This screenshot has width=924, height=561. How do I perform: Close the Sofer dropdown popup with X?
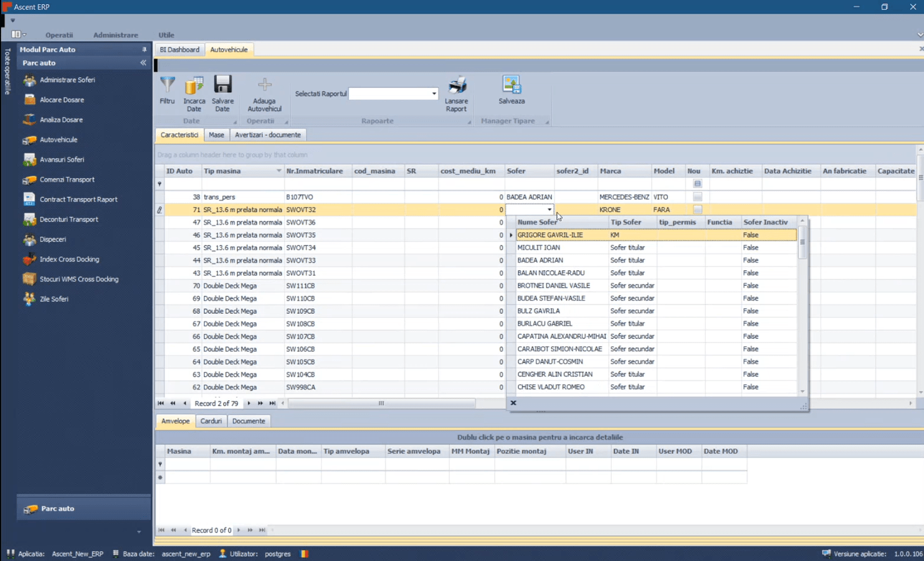[513, 403]
